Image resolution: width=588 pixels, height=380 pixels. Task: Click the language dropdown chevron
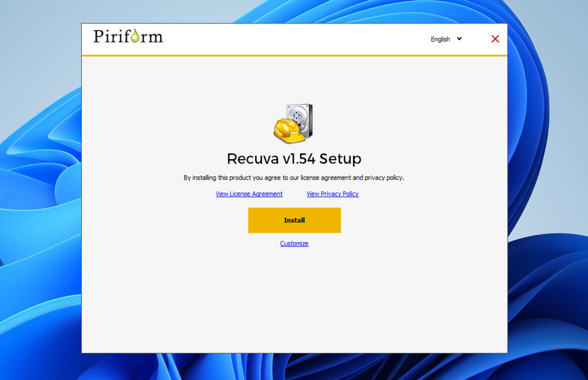pyautogui.click(x=459, y=39)
